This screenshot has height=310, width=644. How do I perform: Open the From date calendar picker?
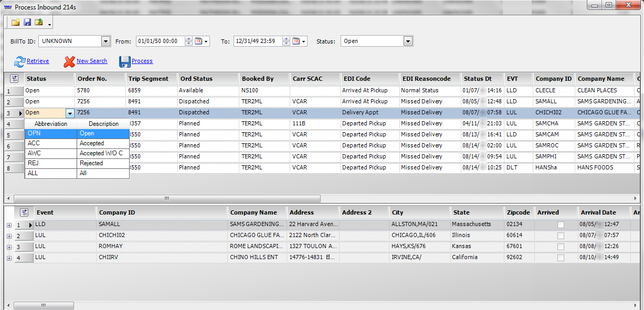[x=199, y=41]
